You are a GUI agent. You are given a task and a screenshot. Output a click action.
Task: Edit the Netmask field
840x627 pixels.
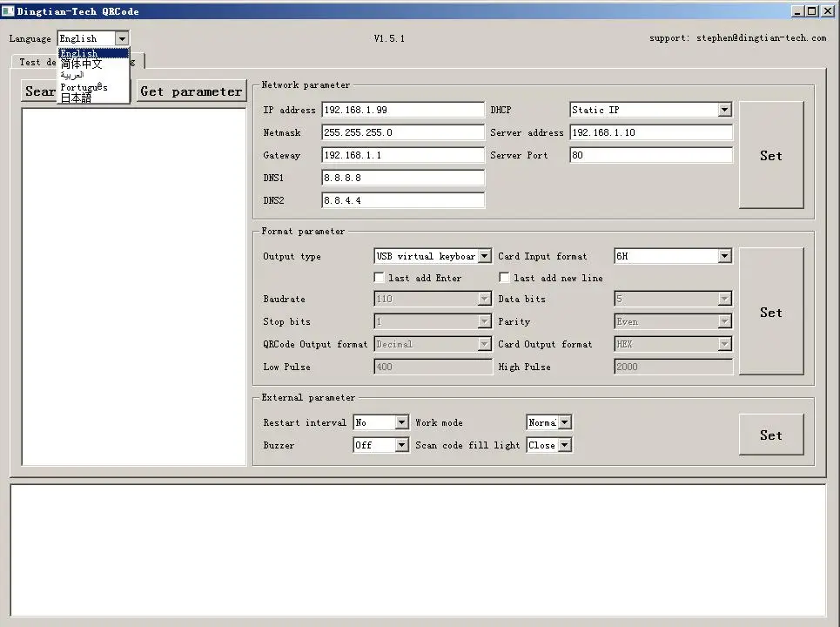(x=403, y=132)
